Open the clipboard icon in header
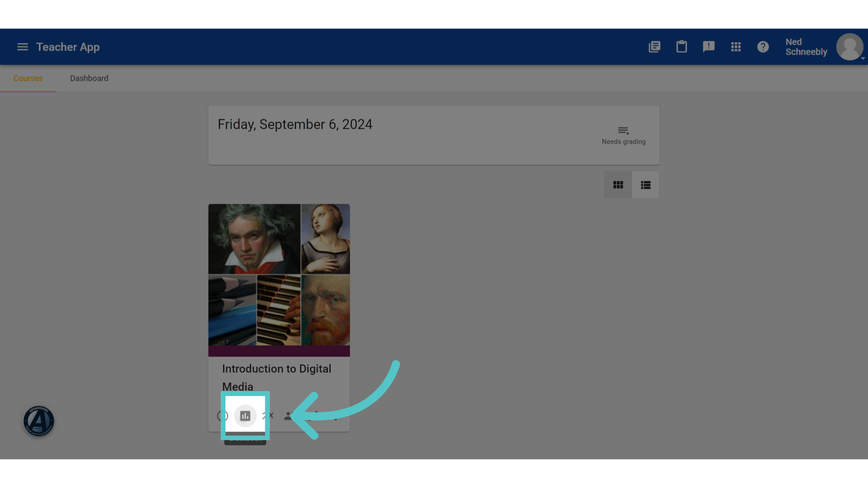868x488 pixels. tap(682, 47)
